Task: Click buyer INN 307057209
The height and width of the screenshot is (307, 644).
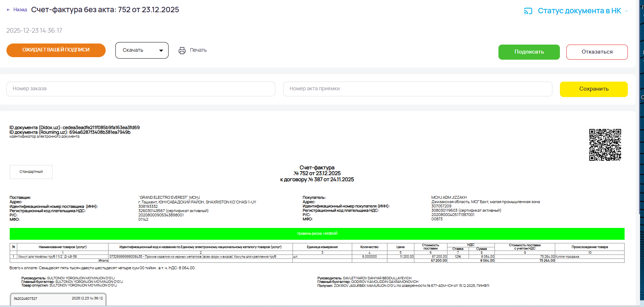Action: [441, 206]
